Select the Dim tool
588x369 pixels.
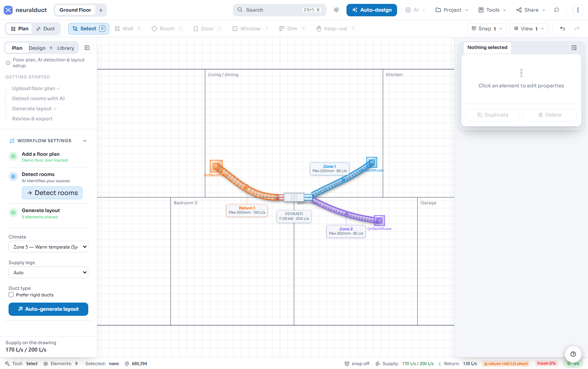pyautogui.click(x=292, y=29)
